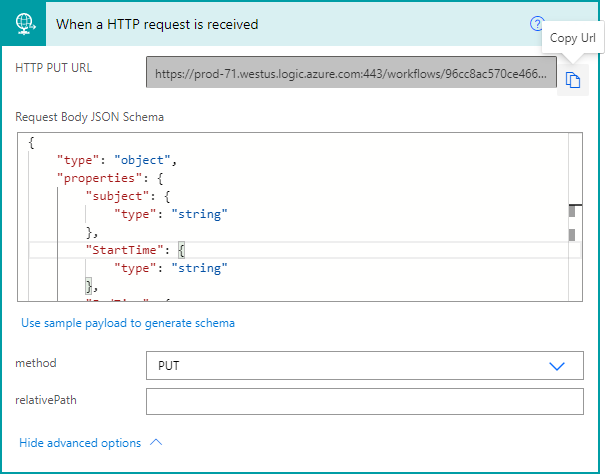Click the "StartTime" line in the schema
Viewport: 605px width, 474px height.
pyautogui.click(x=304, y=250)
